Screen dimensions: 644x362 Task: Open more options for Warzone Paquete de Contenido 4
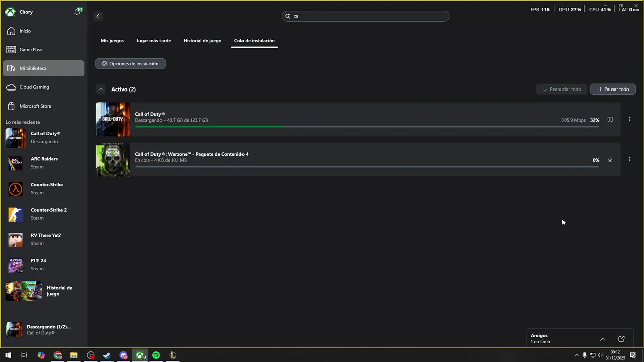630,160
